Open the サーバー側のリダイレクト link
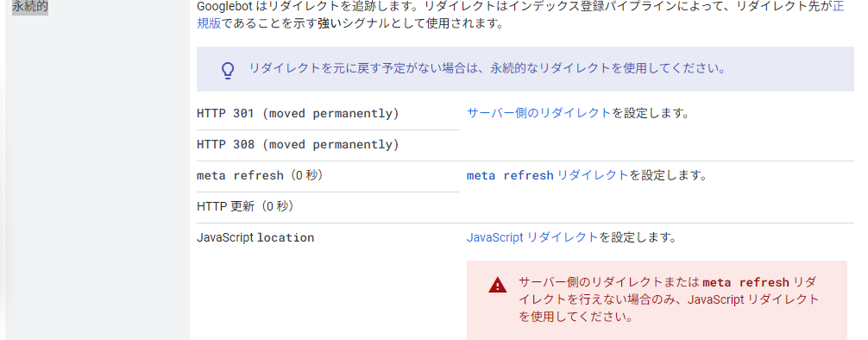This screenshot has width=868, height=340. [538, 113]
